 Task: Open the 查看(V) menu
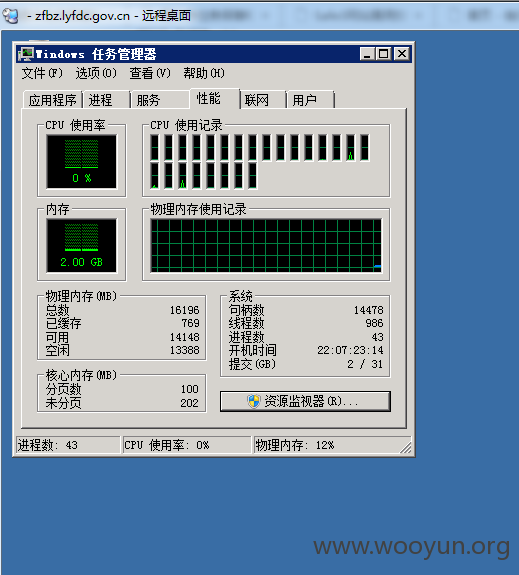click(150, 73)
